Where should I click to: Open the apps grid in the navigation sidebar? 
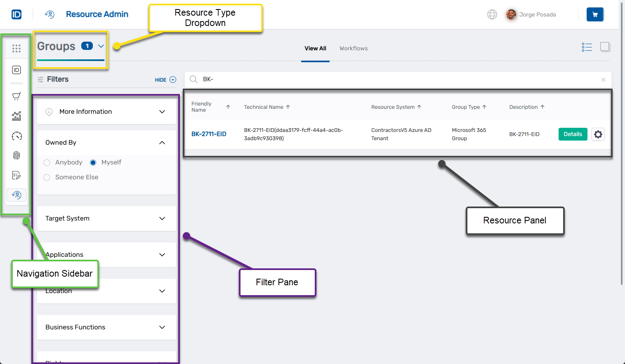tap(17, 48)
